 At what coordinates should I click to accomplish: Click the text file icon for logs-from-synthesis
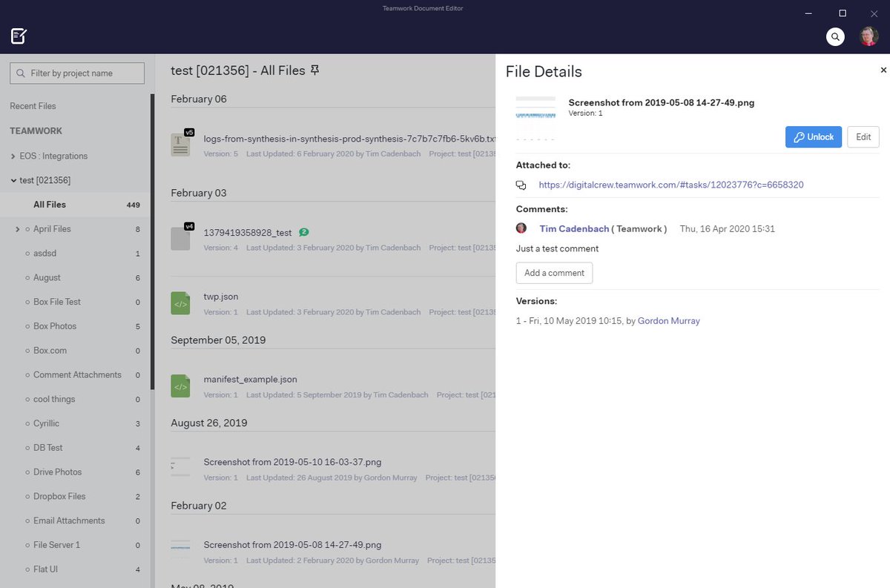pyautogui.click(x=180, y=144)
